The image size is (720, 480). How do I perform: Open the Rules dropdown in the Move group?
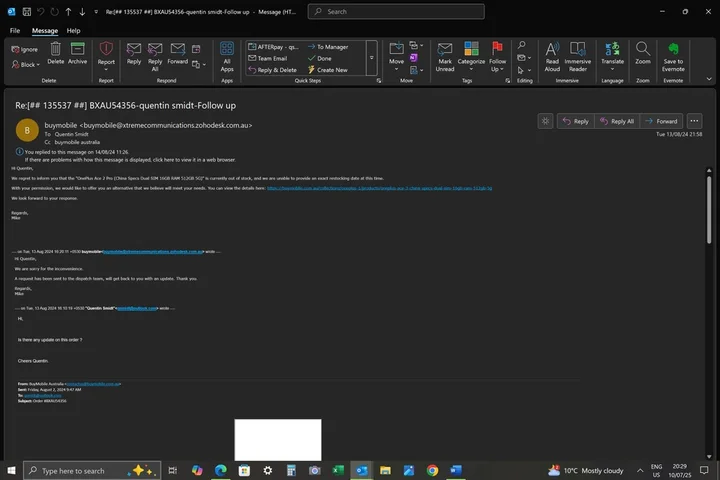tap(416, 45)
